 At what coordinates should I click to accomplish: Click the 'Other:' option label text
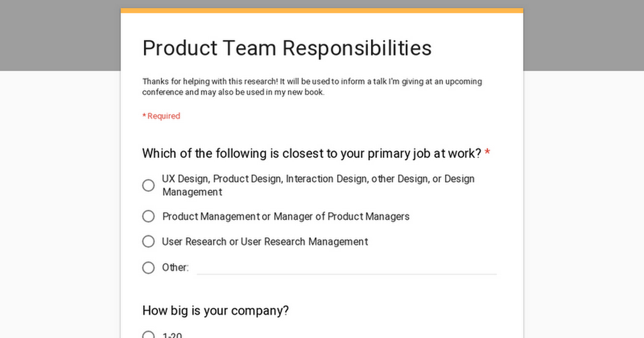coord(175,267)
